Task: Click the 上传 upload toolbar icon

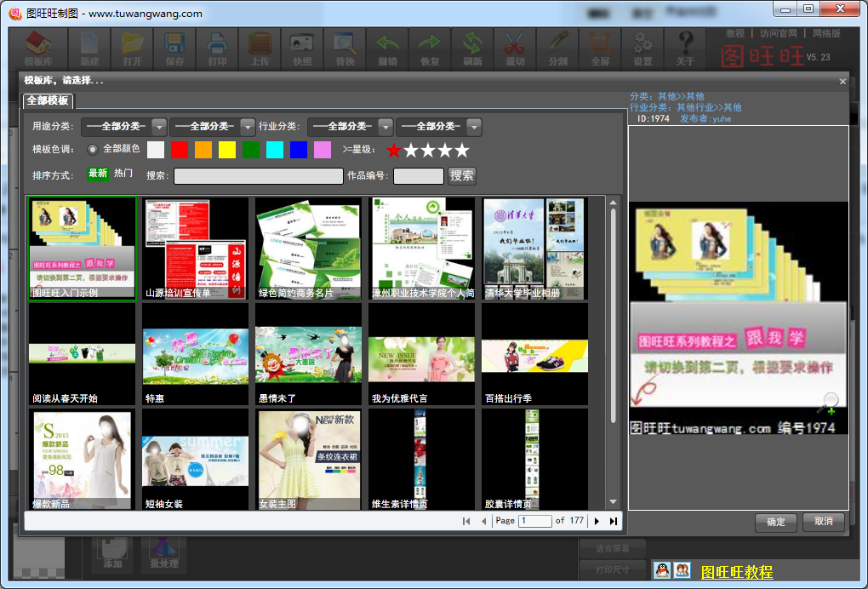Action: (x=260, y=49)
